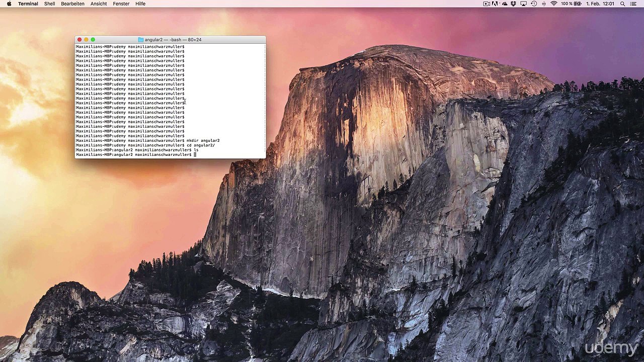The image size is (644, 362).
Task: Click the date and time 1. Feb. 12:01
Action: point(600,4)
